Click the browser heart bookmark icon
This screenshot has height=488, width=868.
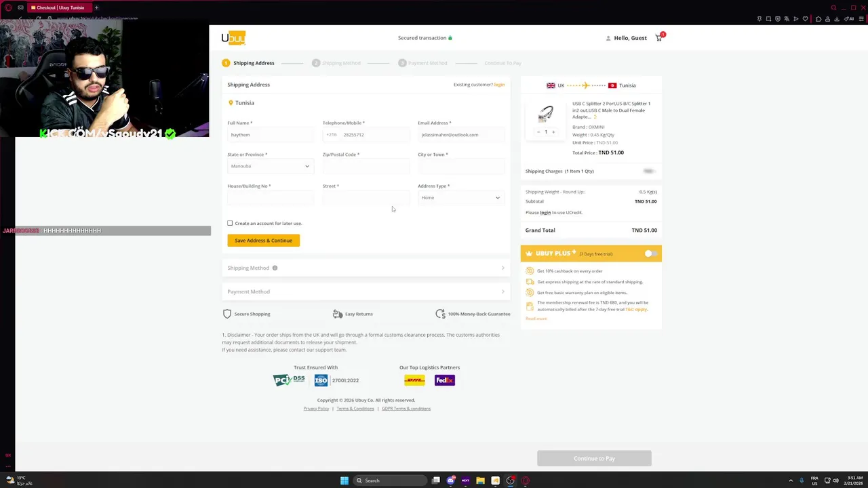click(x=805, y=19)
